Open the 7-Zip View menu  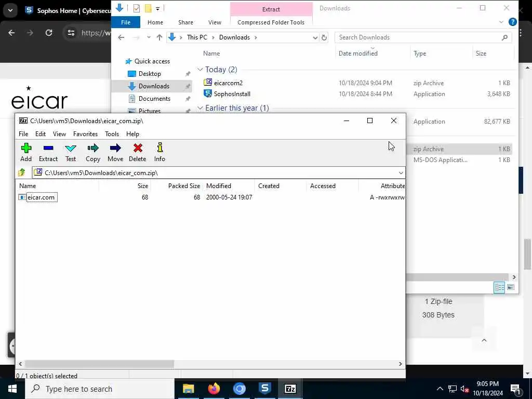coord(59,134)
